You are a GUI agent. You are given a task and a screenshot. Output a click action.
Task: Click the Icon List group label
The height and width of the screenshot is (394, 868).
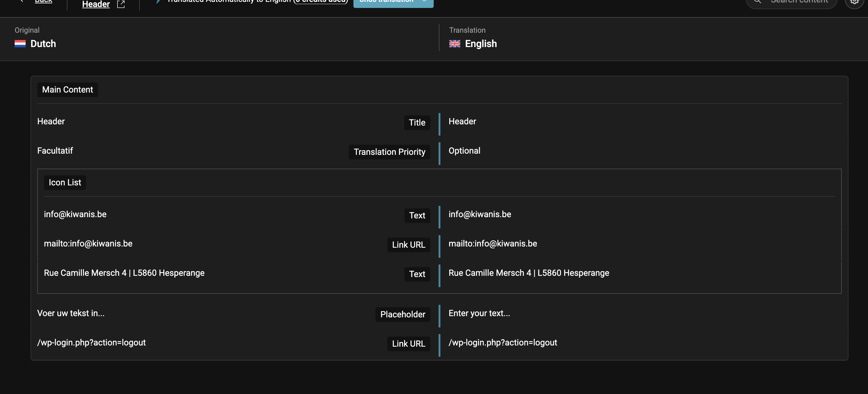pos(65,183)
